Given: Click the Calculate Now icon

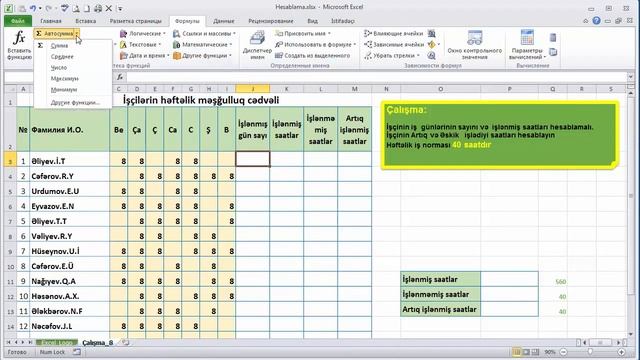Looking at the screenshot, I should 553,38.
